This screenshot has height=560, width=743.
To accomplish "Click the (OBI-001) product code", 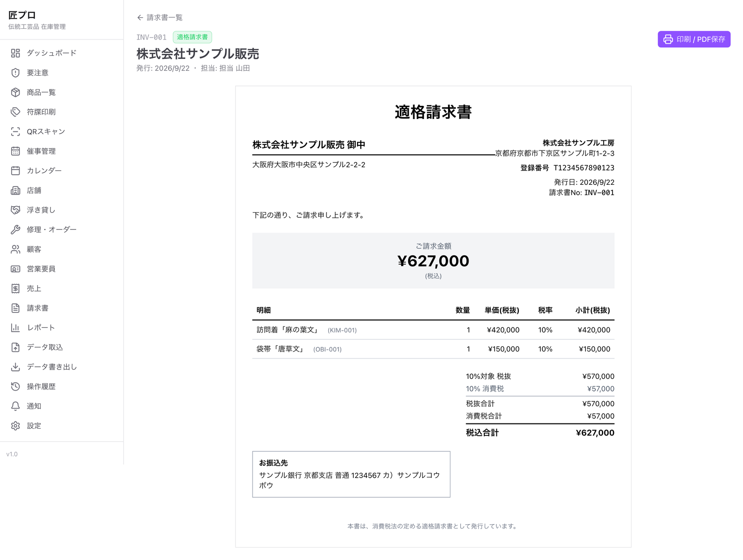I will [x=327, y=350].
